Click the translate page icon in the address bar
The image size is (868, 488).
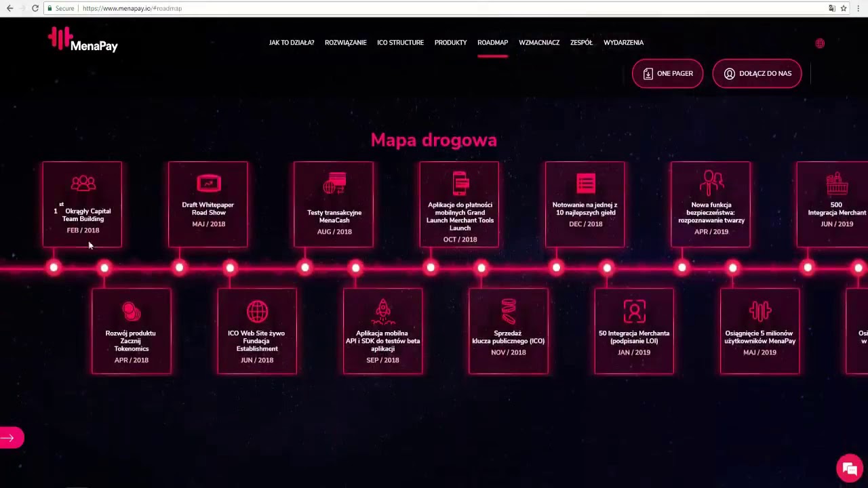(x=832, y=8)
